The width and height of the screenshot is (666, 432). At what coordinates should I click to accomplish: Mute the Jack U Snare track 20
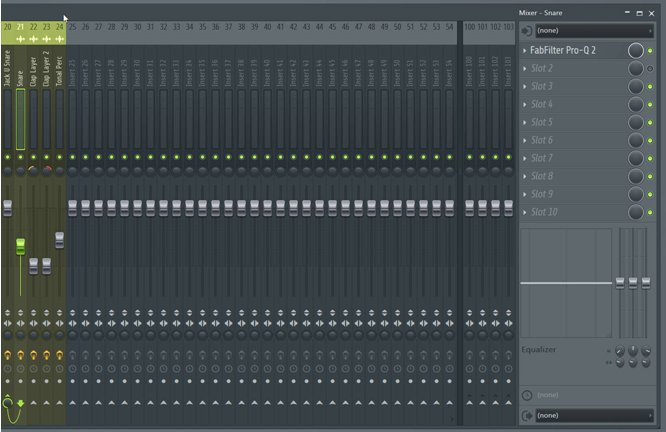coord(8,157)
